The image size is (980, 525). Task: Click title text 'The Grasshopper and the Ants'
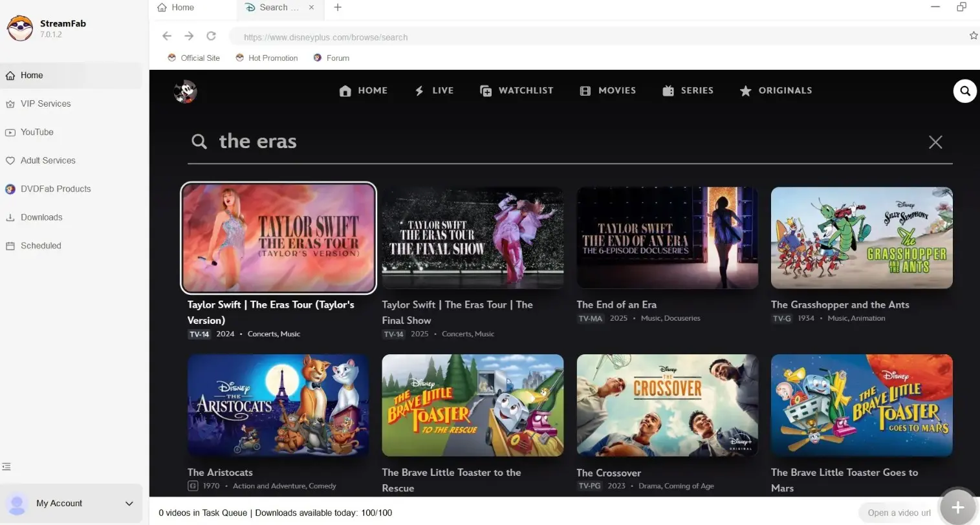tap(840, 305)
